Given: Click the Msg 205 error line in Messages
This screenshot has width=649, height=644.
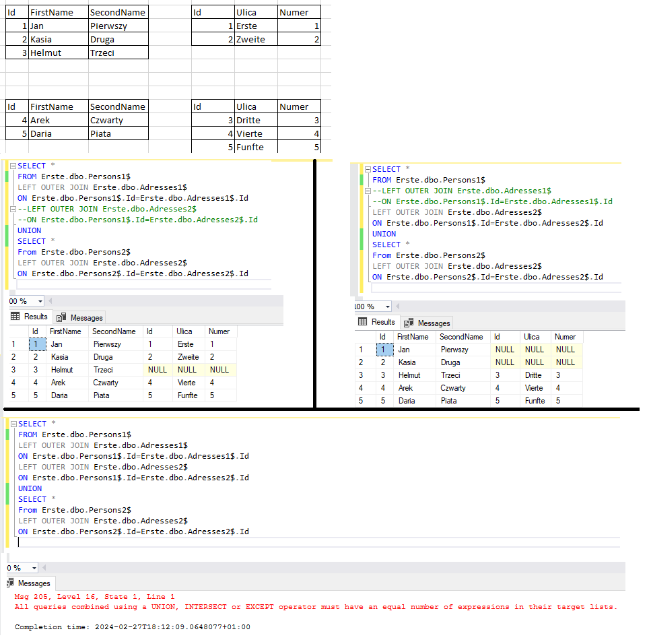Looking at the screenshot, I should click(94, 598).
